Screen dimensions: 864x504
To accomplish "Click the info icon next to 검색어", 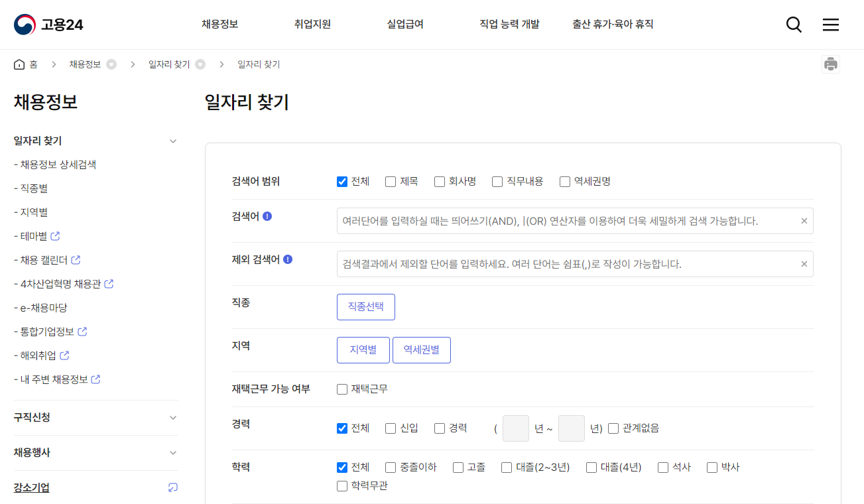I will click(267, 216).
